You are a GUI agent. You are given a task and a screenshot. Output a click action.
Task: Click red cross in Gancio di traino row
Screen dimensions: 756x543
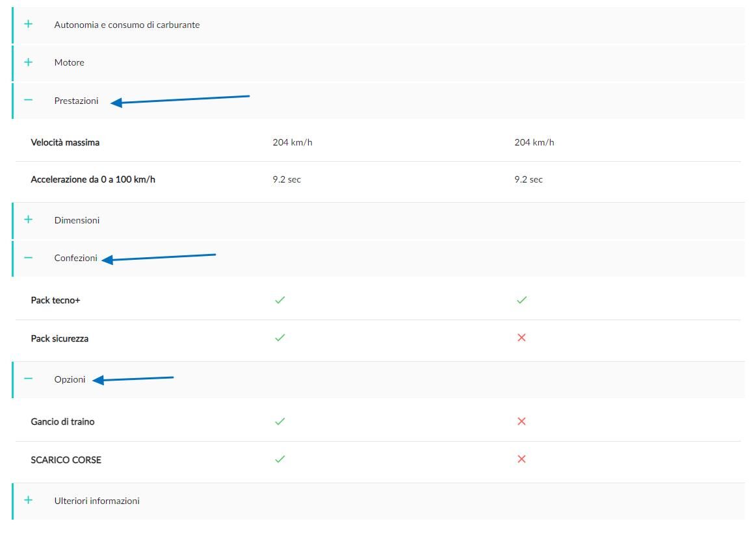521,421
